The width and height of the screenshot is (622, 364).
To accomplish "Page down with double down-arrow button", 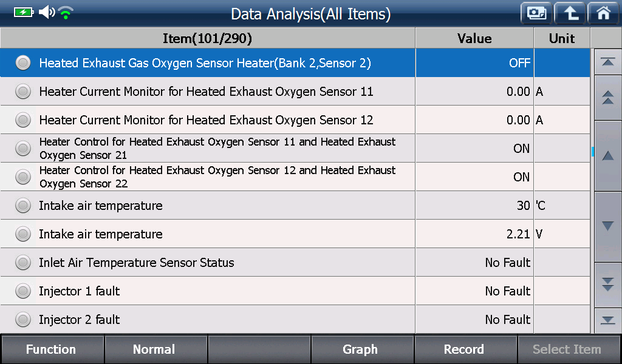I will (x=607, y=285).
